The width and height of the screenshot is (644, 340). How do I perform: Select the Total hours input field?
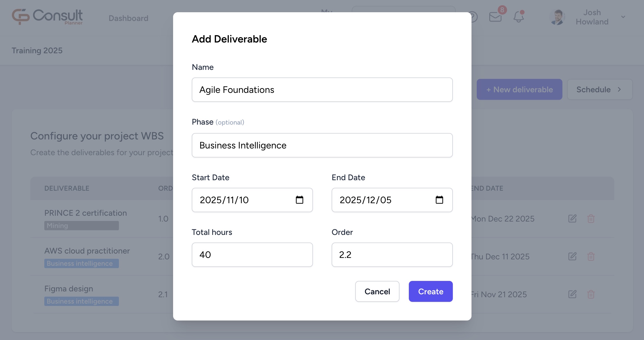[252, 255]
